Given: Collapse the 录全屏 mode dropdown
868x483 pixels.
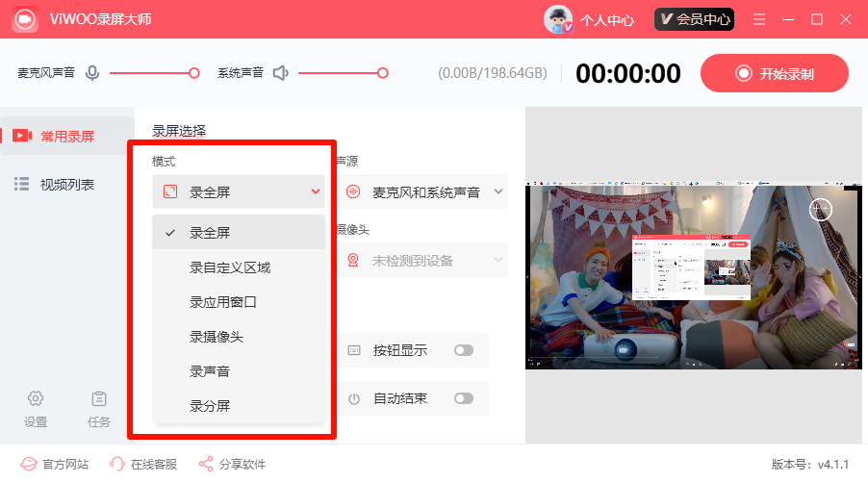Looking at the screenshot, I should [239, 192].
